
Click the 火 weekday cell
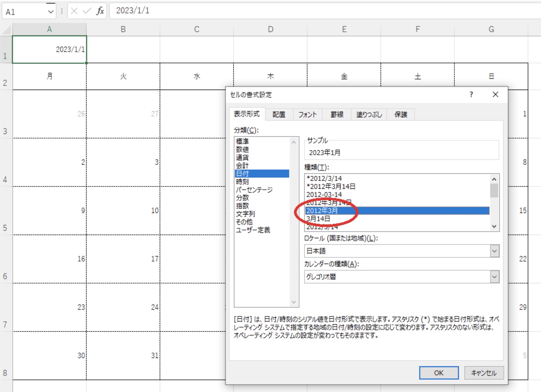(123, 76)
